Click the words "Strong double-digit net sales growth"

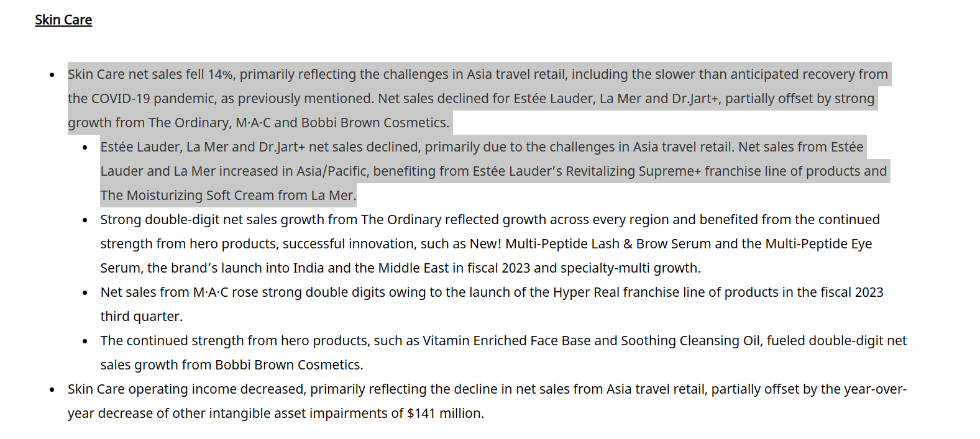(x=229, y=220)
